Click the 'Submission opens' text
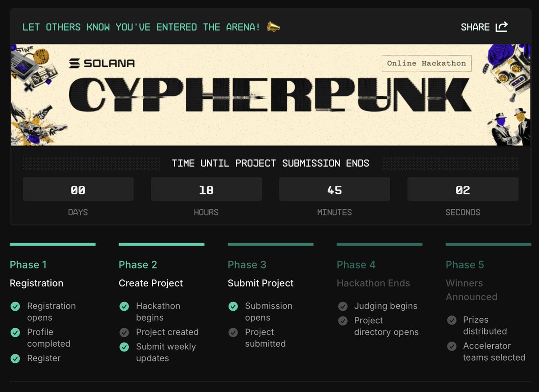The height and width of the screenshot is (392, 539). coord(269,312)
